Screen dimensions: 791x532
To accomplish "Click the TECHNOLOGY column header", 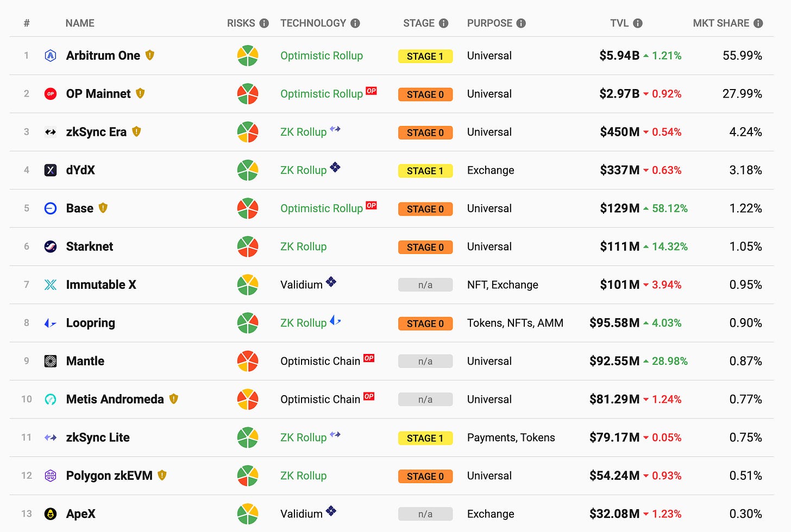I will coord(313,23).
